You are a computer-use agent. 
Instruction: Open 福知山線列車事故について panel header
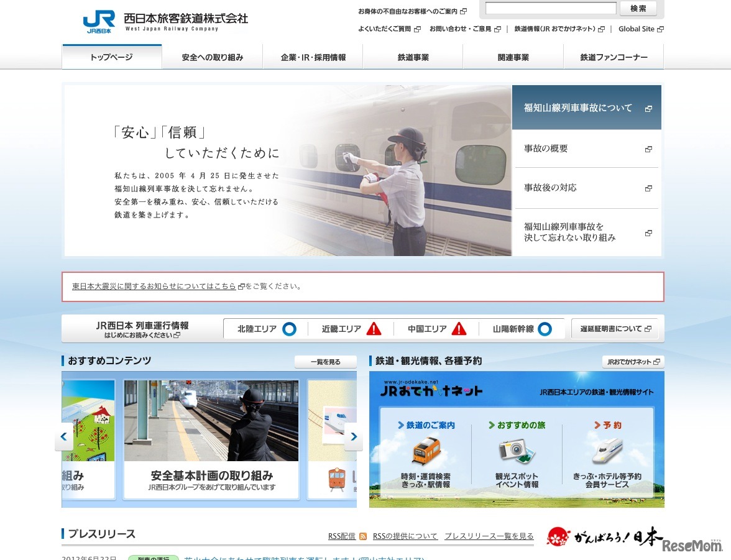(x=587, y=108)
